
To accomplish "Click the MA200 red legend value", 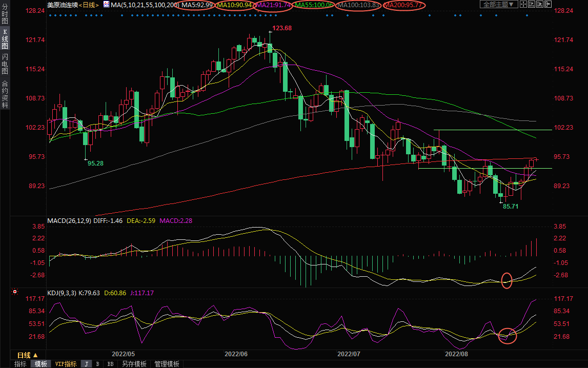I will tap(402, 5).
